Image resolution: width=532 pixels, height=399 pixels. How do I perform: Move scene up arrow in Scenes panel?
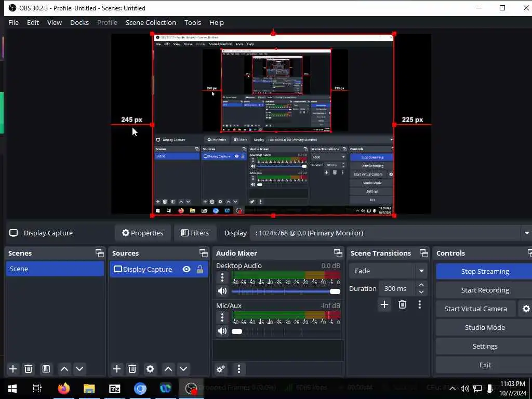[x=64, y=369]
